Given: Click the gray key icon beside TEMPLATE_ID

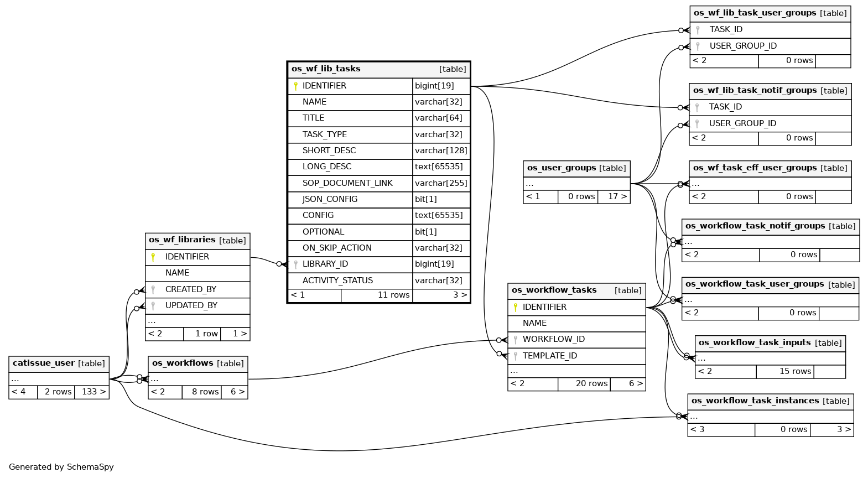Looking at the screenshot, I should tap(516, 356).
